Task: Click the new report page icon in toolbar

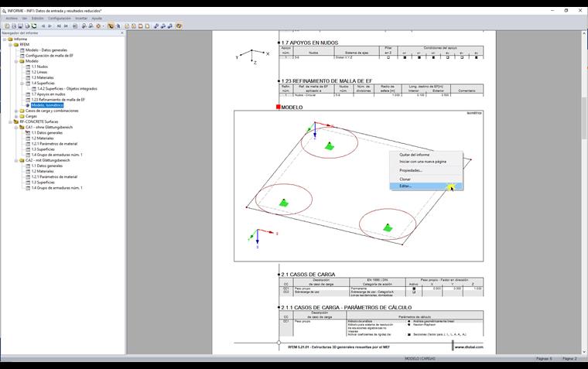Action: point(7,26)
